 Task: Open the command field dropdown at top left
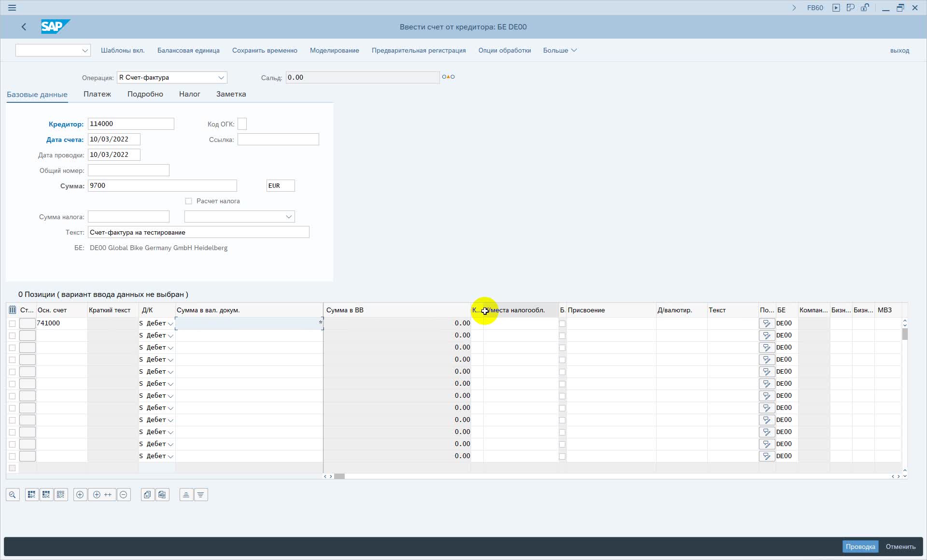coord(85,50)
